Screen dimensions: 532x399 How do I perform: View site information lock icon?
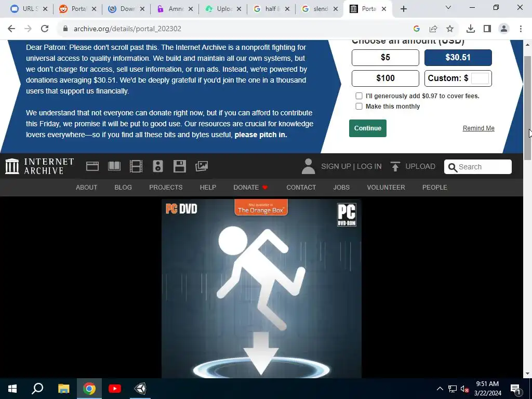tap(65, 29)
